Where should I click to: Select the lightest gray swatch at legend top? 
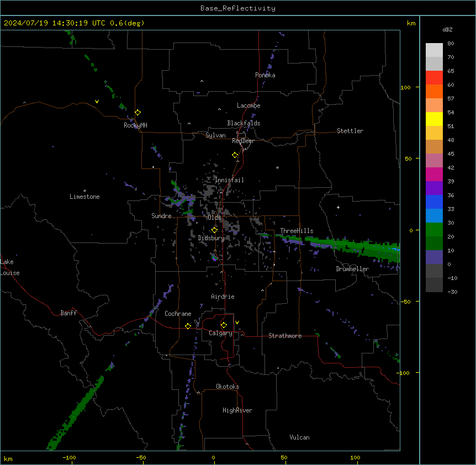click(434, 50)
